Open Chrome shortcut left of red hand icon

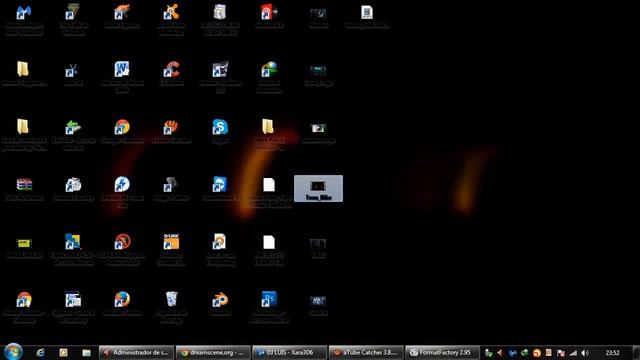click(x=122, y=127)
